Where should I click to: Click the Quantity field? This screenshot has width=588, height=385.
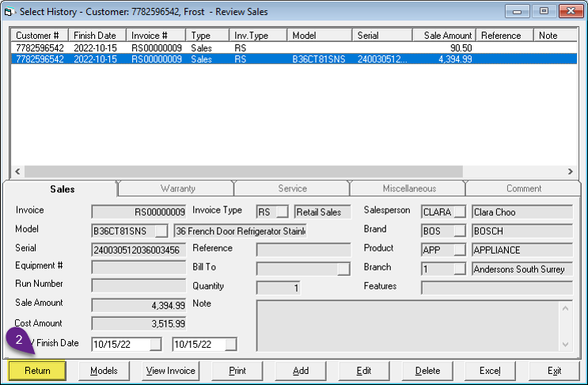pos(278,288)
